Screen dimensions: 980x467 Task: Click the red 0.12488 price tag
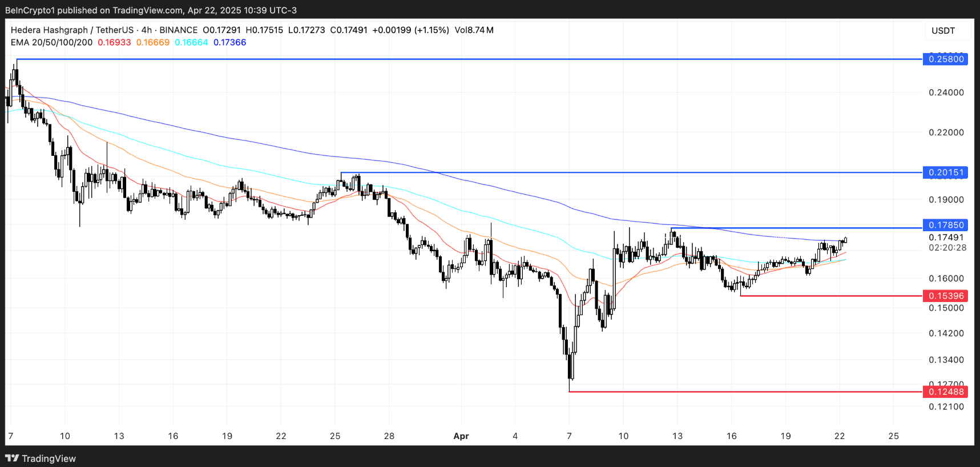coord(945,392)
